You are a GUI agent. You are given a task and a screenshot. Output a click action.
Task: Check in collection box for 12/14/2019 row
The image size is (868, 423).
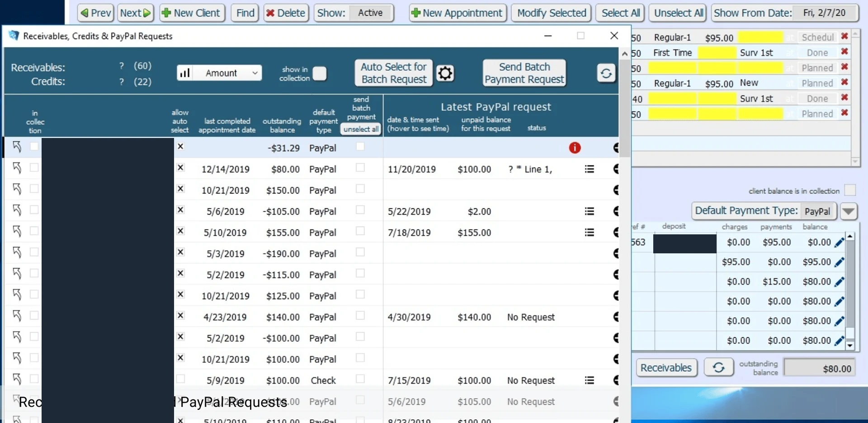pos(34,167)
